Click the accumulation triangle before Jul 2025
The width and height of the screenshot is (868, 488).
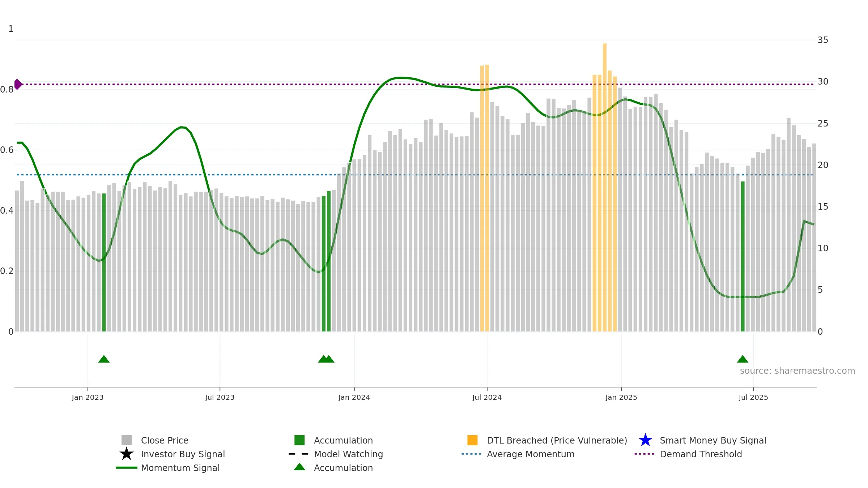coord(743,359)
